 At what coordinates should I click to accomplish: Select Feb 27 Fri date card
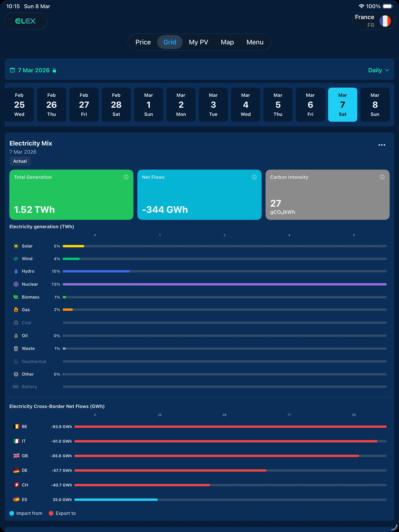84,105
